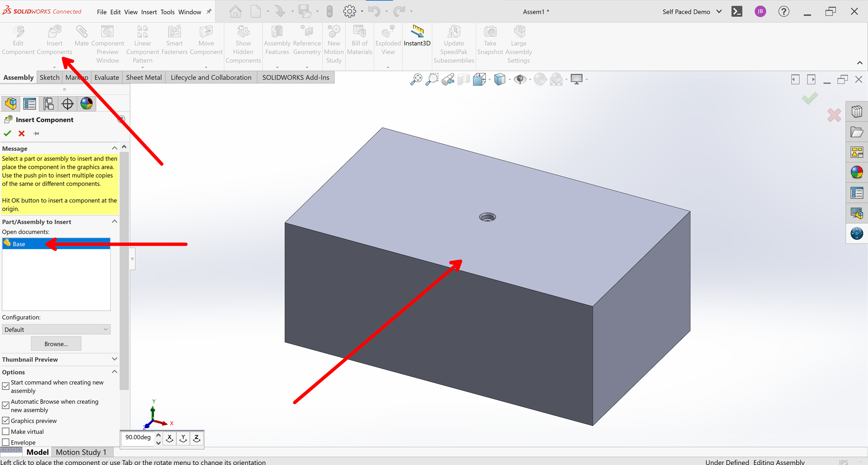Expand the Thumbnail Preview section
868x465 pixels.
click(x=114, y=359)
